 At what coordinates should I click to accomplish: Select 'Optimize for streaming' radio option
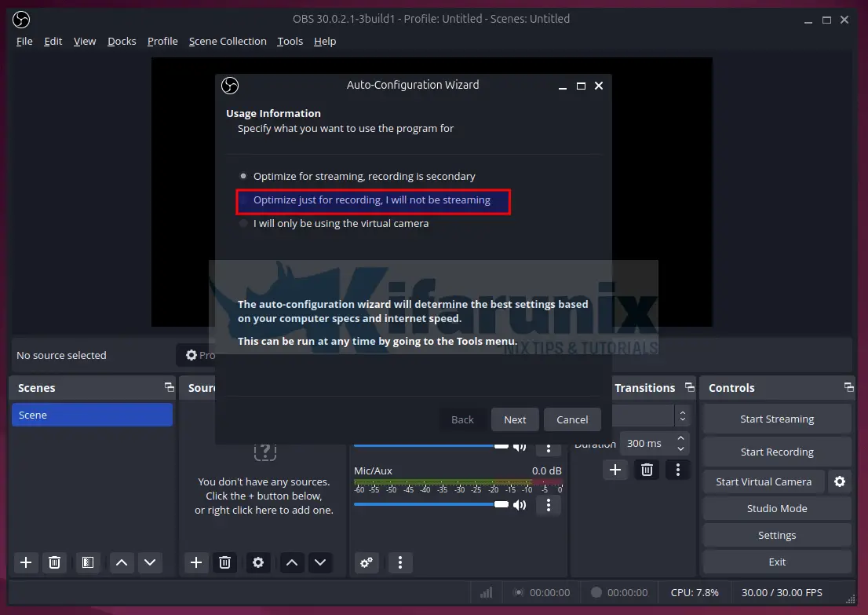pyautogui.click(x=243, y=177)
